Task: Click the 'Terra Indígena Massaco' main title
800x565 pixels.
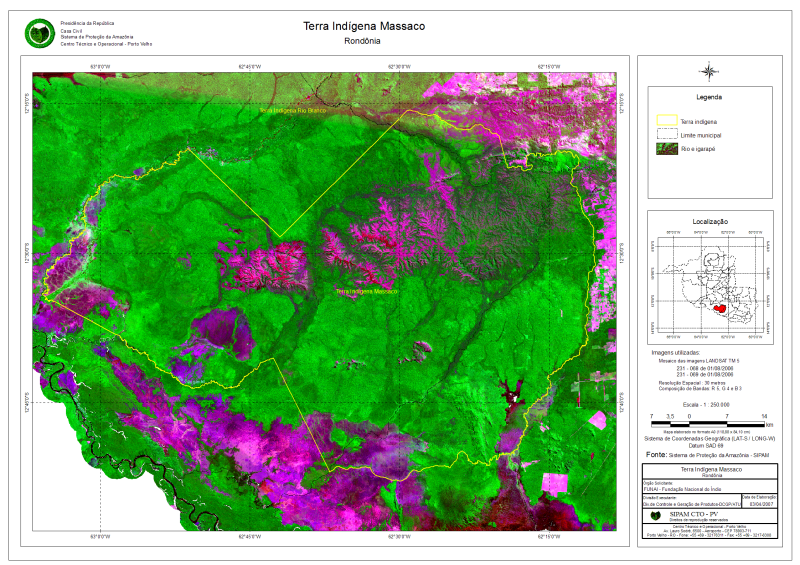Action: coord(364,26)
